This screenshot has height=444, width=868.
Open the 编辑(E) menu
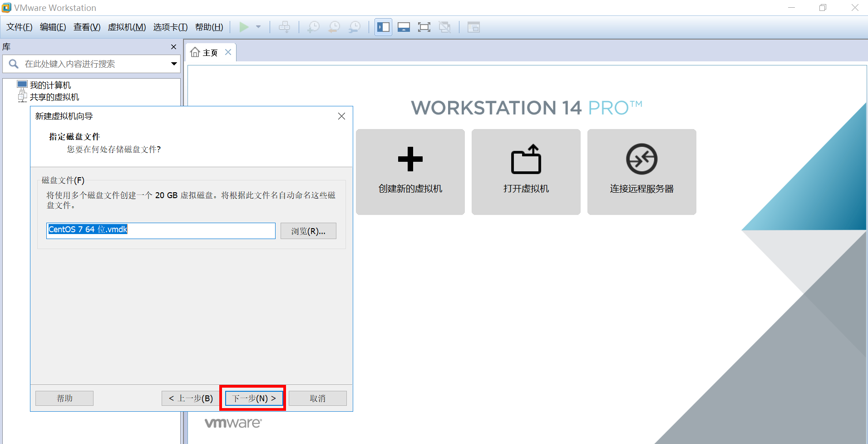53,27
